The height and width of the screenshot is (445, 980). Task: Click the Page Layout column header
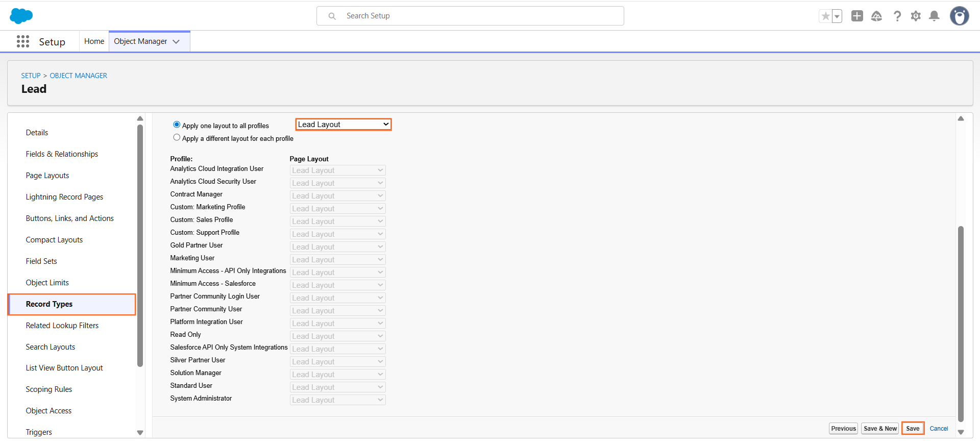pos(309,159)
